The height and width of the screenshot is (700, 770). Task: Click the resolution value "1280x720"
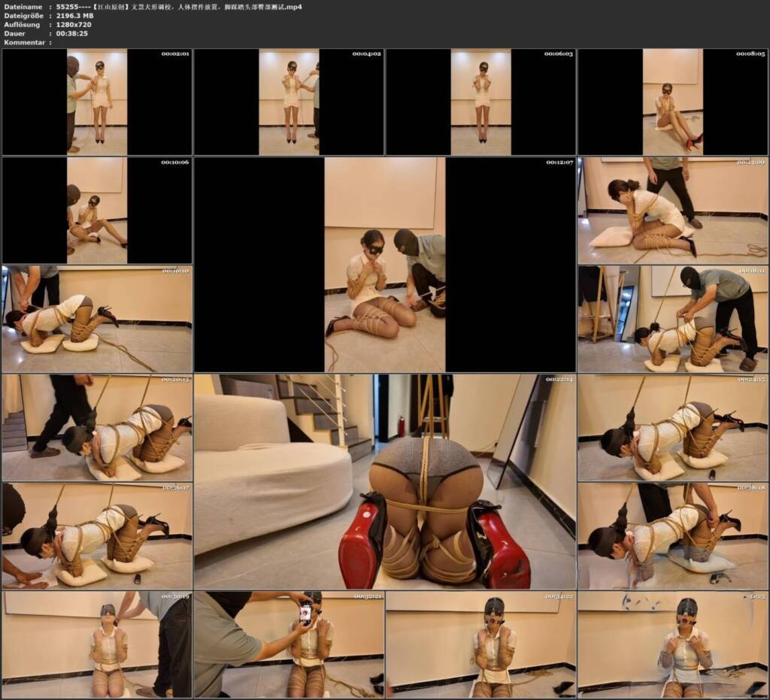(x=74, y=25)
